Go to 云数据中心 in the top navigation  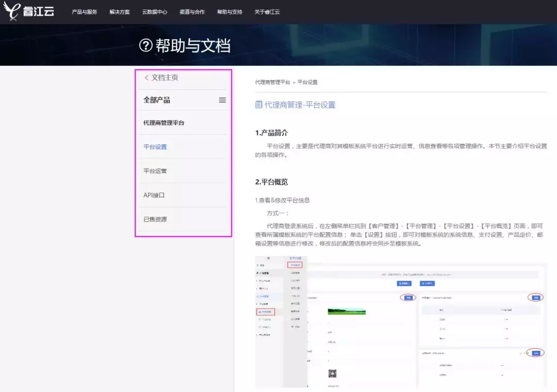tap(155, 12)
